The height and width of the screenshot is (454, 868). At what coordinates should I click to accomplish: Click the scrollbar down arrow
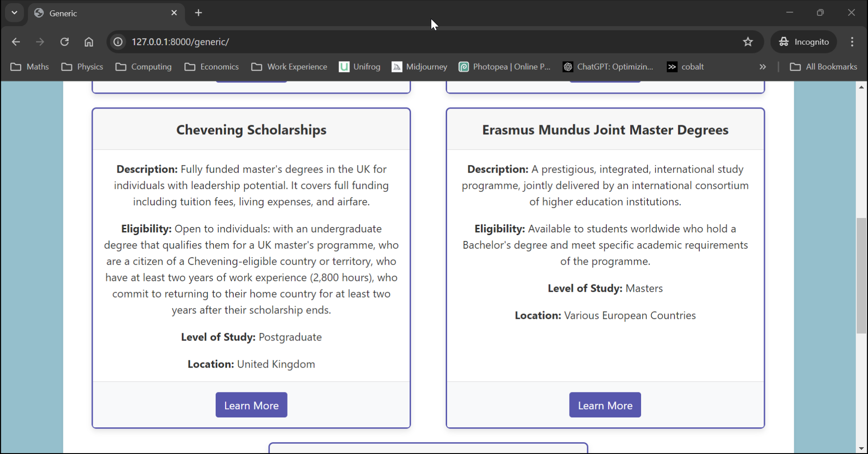pyautogui.click(x=862, y=449)
